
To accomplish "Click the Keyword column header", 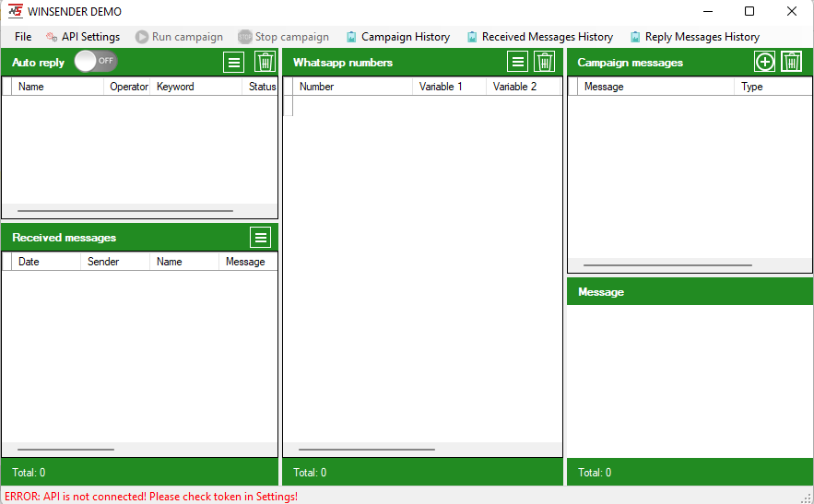I will pos(196,87).
